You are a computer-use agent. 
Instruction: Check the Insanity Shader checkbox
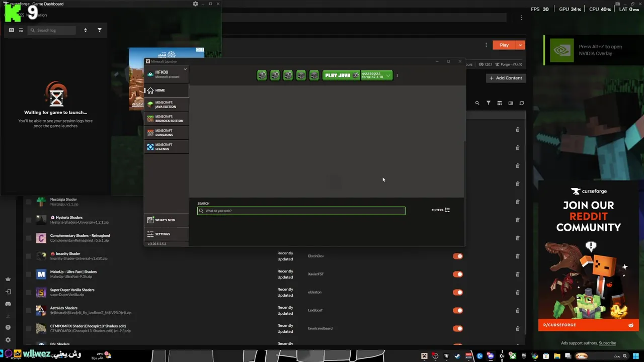(x=29, y=256)
